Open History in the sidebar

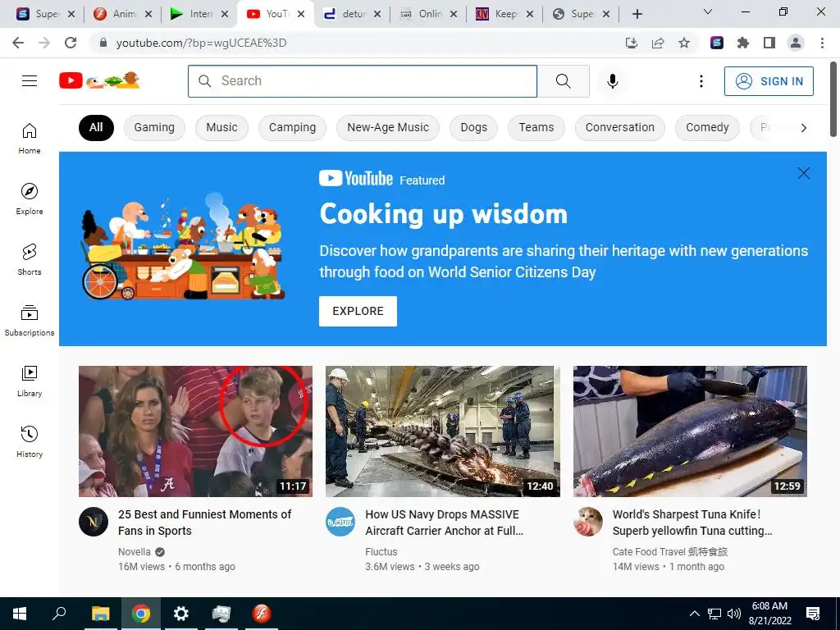pos(30,441)
